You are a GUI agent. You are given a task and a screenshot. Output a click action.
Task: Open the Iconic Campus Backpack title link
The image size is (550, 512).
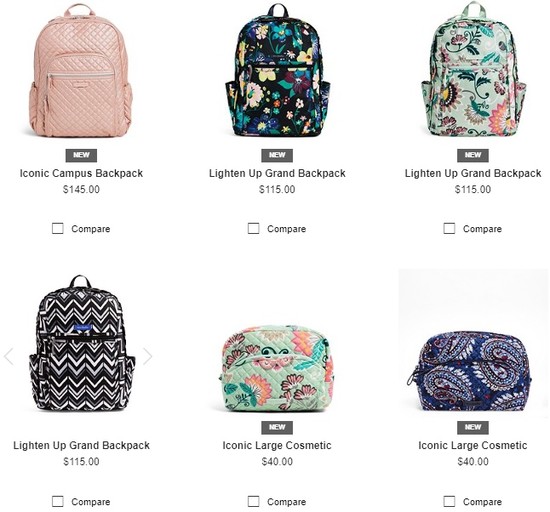[x=81, y=173]
